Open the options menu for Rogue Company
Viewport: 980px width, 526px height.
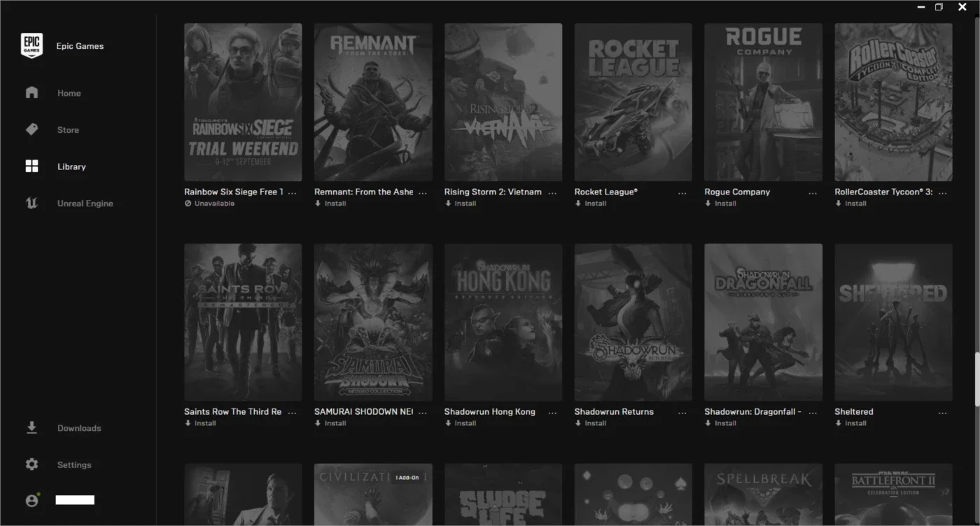point(813,192)
